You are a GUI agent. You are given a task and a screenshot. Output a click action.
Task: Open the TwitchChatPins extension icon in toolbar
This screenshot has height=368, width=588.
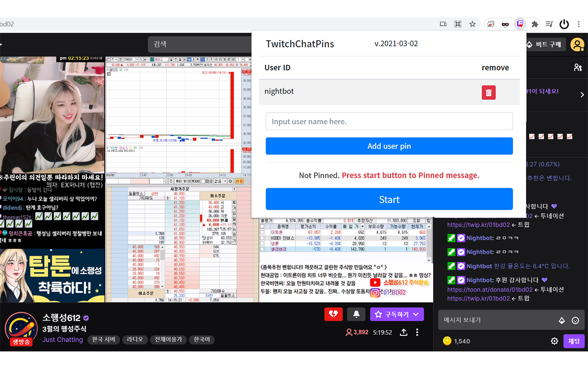pos(520,24)
